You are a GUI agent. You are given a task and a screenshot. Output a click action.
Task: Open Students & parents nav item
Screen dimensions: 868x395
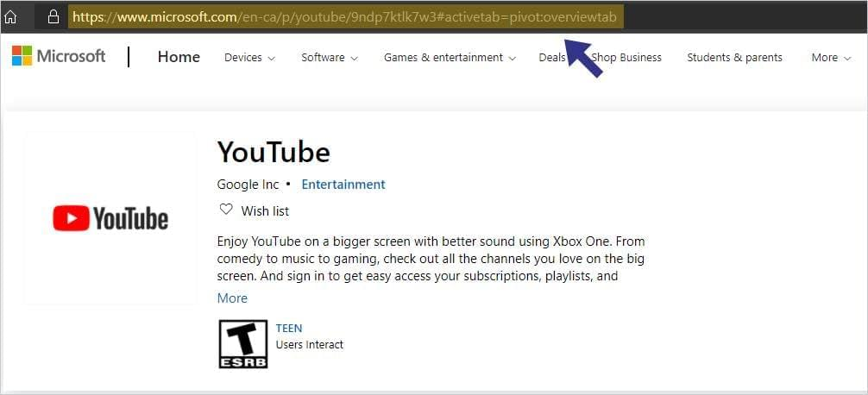pyautogui.click(x=734, y=58)
